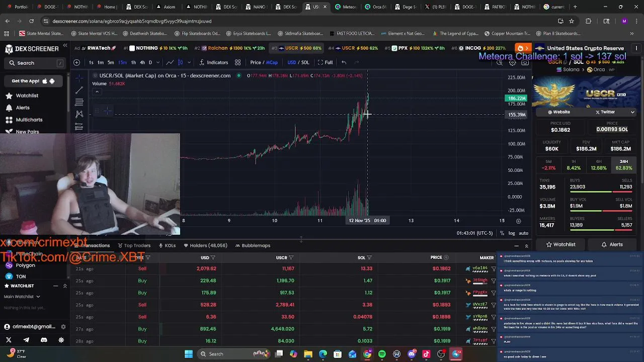The height and width of the screenshot is (362, 644).
Task: Switch the chart to line style
Action: tap(170, 62)
